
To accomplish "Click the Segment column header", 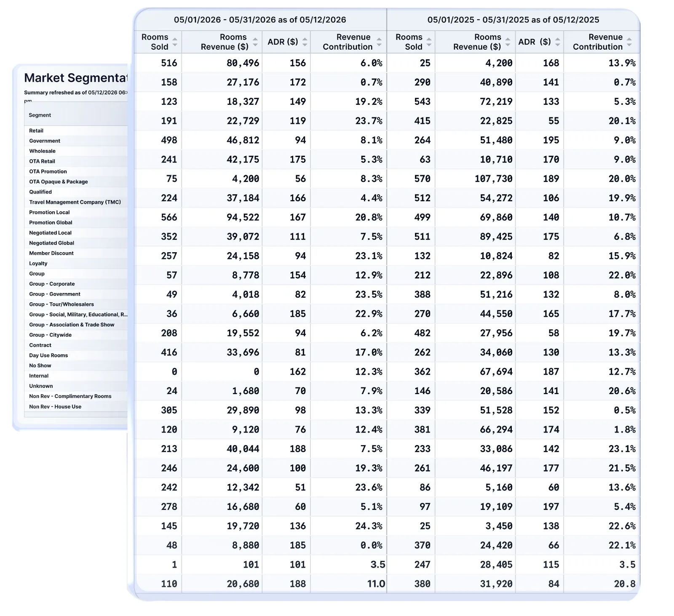I will tap(76, 115).
